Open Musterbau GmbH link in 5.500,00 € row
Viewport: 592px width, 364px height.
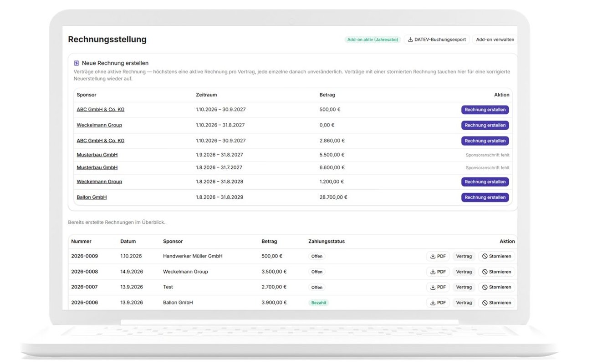(x=97, y=155)
